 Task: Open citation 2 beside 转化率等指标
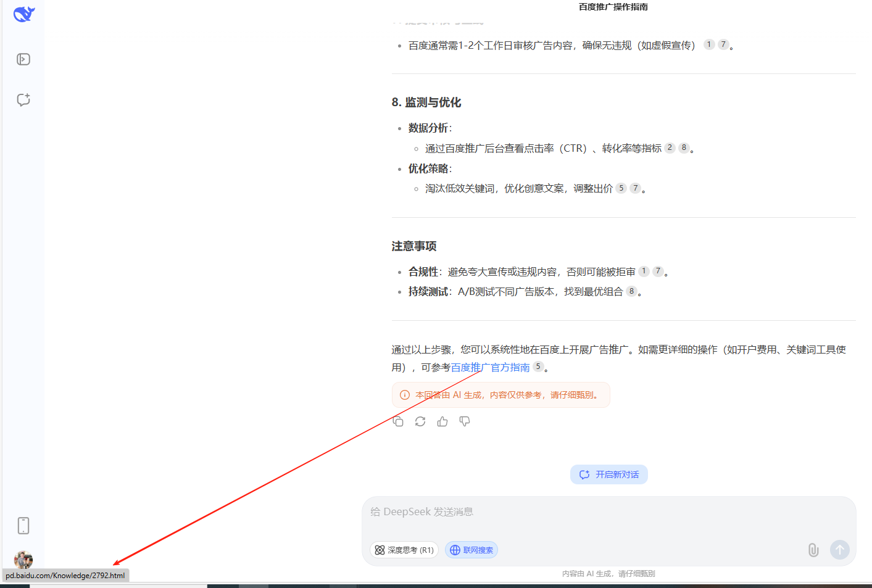coord(670,148)
